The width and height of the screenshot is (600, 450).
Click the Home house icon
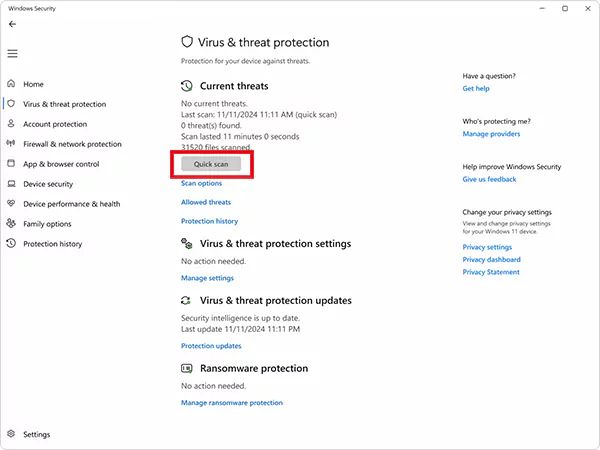(11, 83)
